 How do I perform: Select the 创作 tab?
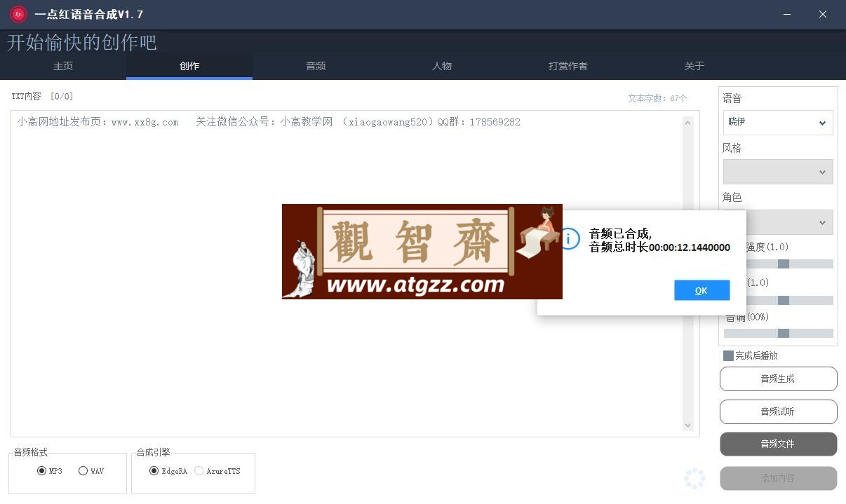click(189, 66)
